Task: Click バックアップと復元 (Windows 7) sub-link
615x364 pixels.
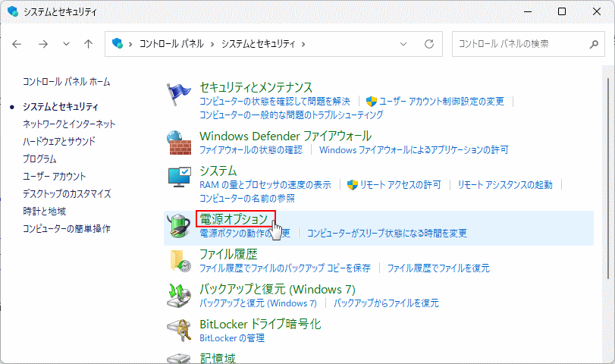Action: point(258,303)
